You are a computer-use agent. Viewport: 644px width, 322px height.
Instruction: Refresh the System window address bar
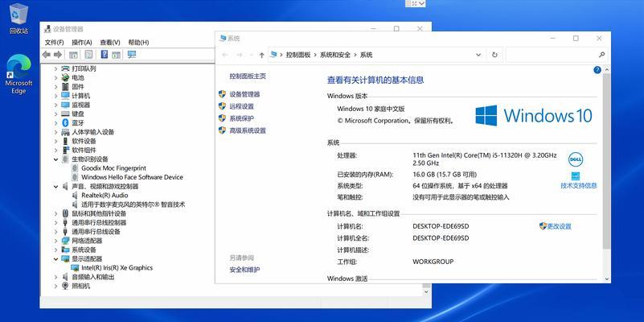click(494, 55)
